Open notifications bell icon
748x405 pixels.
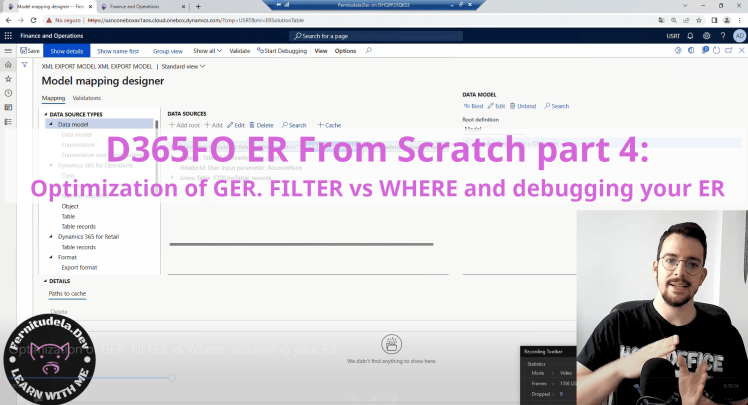pyautogui.click(x=690, y=36)
